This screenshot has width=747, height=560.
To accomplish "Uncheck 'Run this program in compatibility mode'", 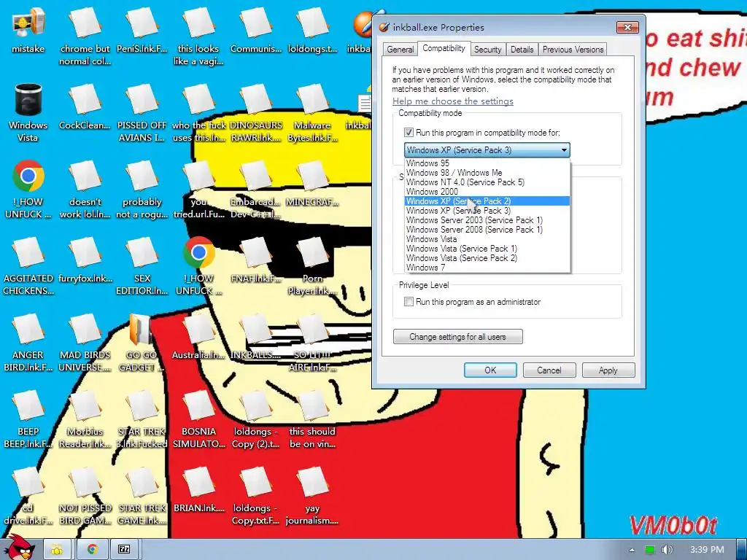I will tap(409, 133).
